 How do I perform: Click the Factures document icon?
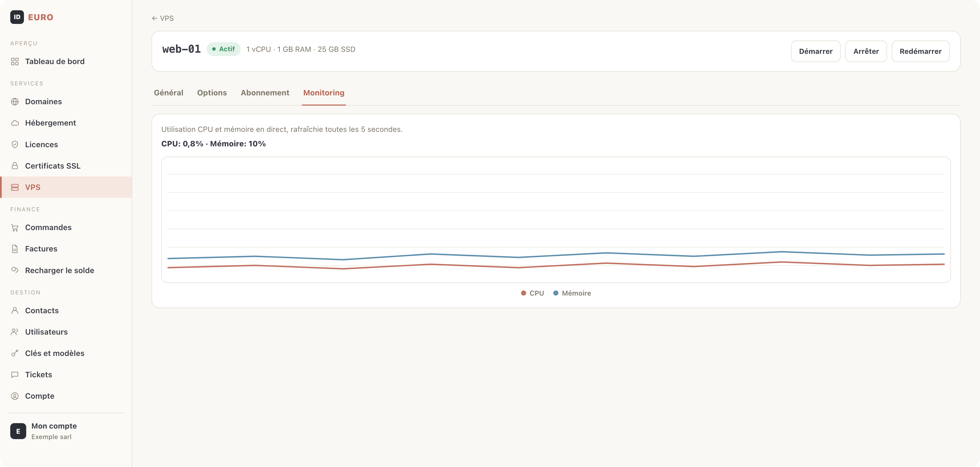pyautogui.click(x=15, y=249)
